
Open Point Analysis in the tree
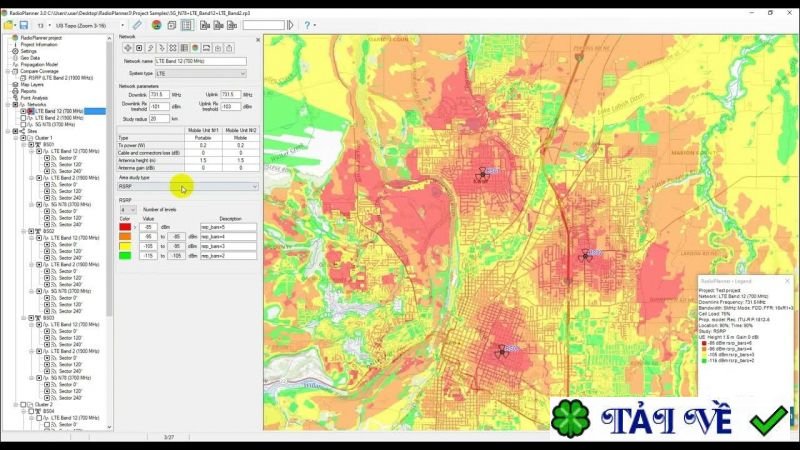coord(34,98)
